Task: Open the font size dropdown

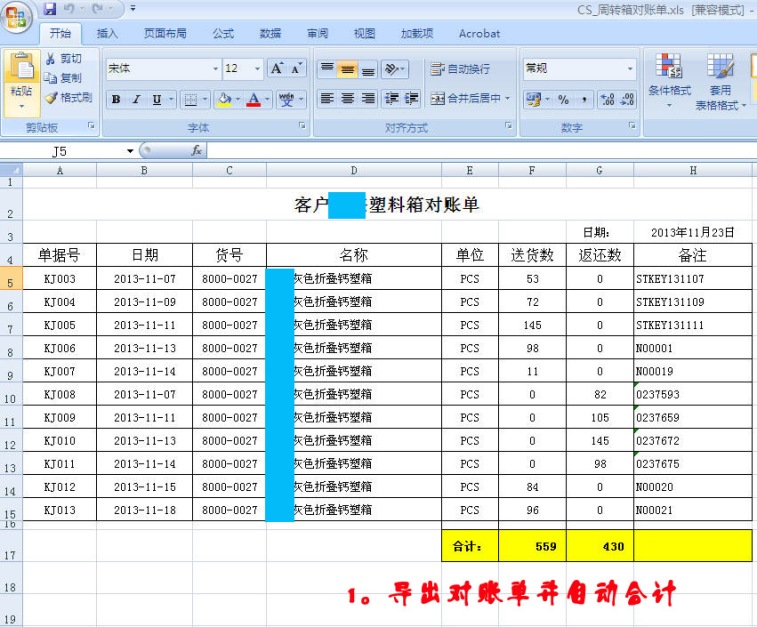Action: tap(257, 69)
